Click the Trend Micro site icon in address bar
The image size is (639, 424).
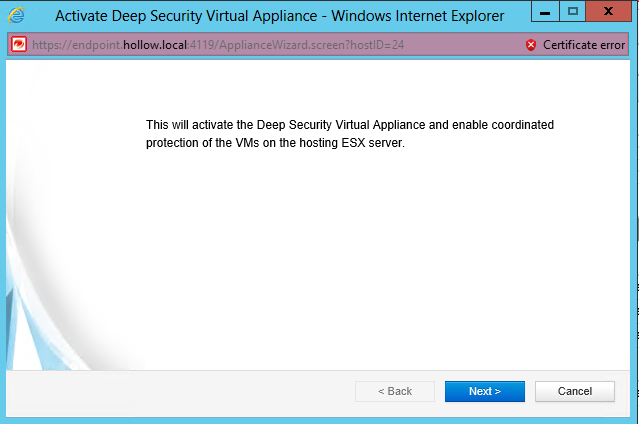(x=18, y=45)
